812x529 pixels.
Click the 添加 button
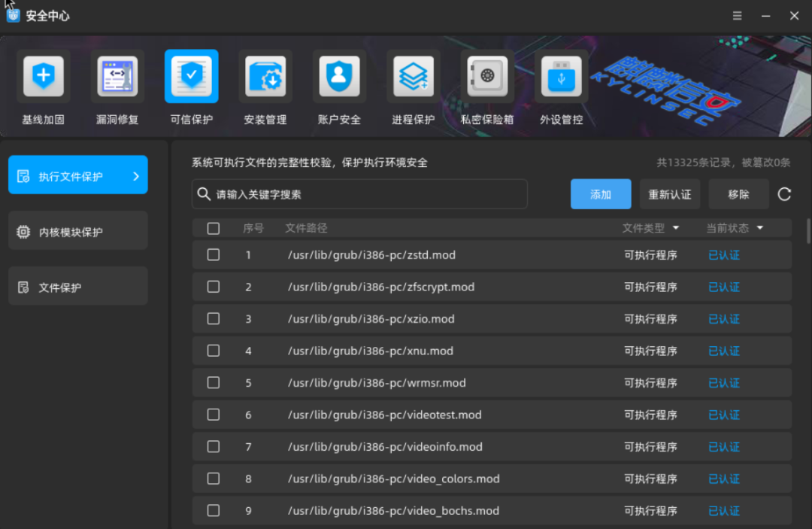601,194
